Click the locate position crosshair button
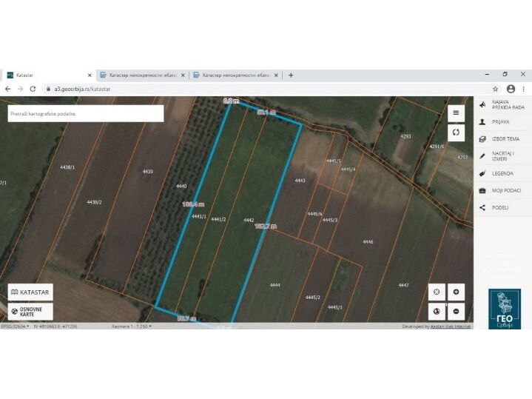 [437, 292]
